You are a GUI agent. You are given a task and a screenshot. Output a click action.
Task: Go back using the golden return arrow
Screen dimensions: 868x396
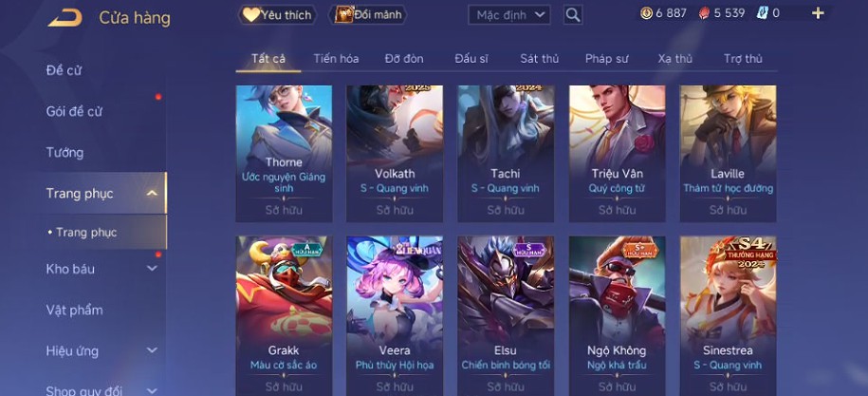click(65, 18)
